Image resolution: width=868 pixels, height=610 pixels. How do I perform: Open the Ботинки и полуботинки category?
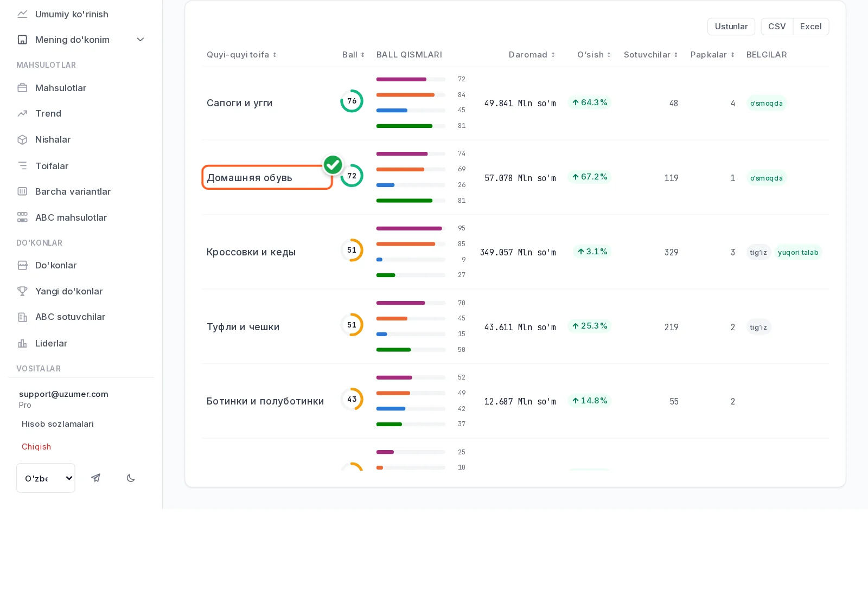click(265, 401)
